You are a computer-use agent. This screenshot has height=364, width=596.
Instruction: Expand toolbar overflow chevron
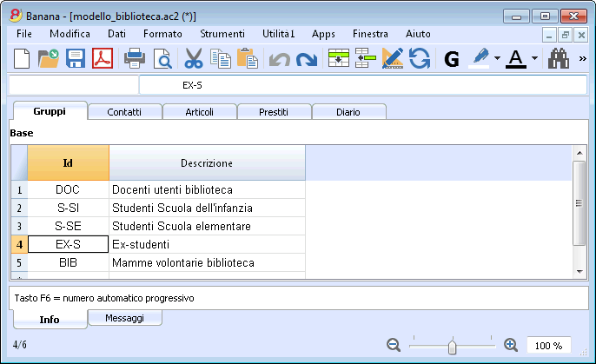pyautogui.click(x=582, y=59)
